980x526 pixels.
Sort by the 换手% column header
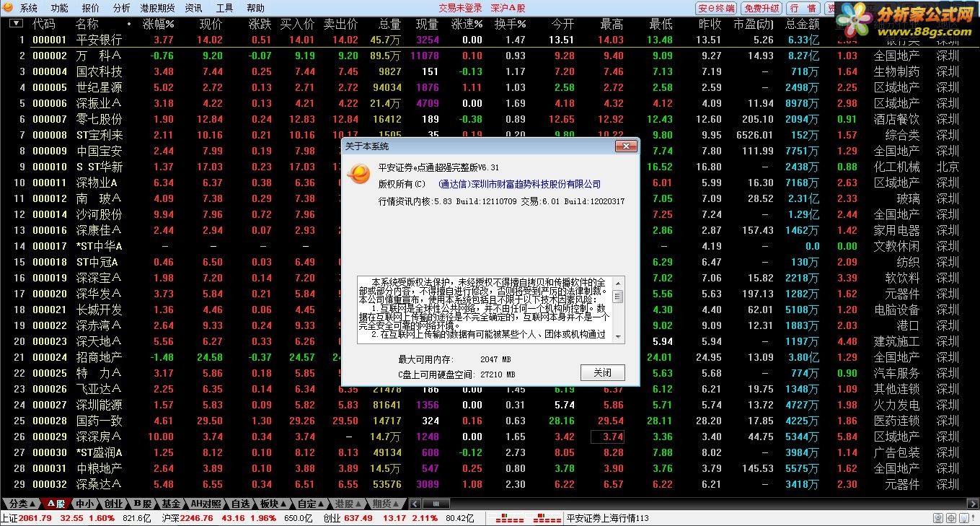510,24
